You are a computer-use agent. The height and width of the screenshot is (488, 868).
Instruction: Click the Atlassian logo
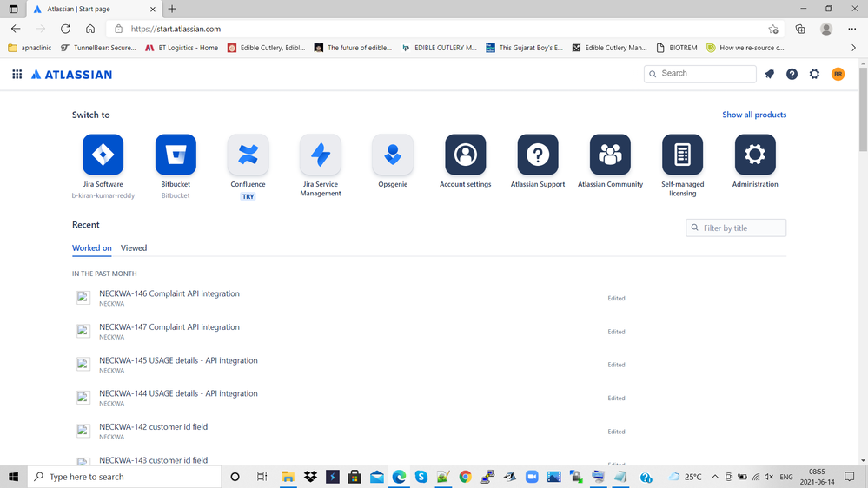[71, 74]
